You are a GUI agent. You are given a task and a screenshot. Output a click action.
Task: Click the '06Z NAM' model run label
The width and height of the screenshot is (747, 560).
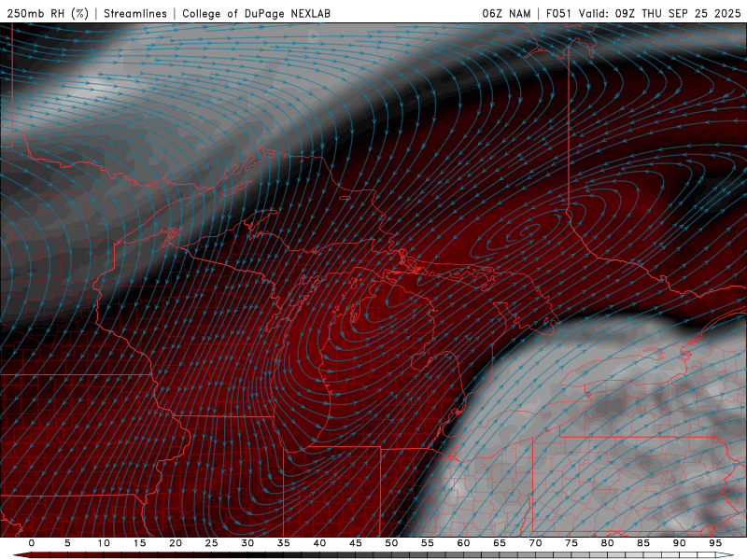pyautogui.click(x=506, y=13)
